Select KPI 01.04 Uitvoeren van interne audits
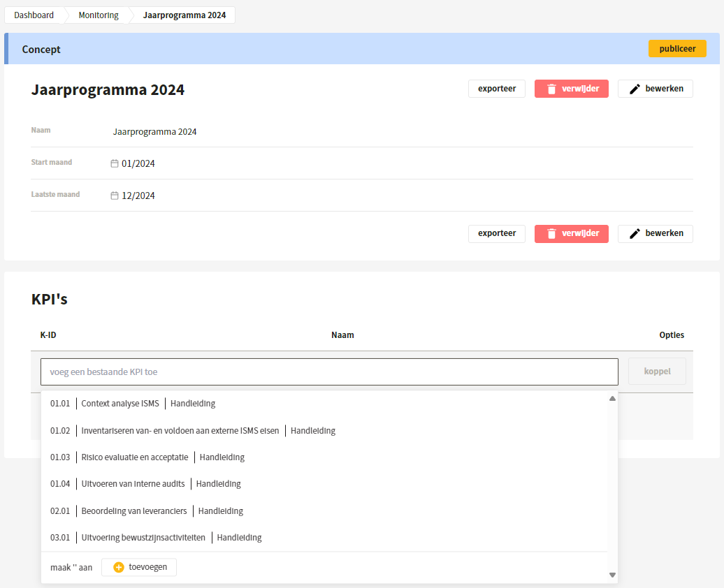The height and width of the screenshot is (588, 724). click(x=324, y=484)
